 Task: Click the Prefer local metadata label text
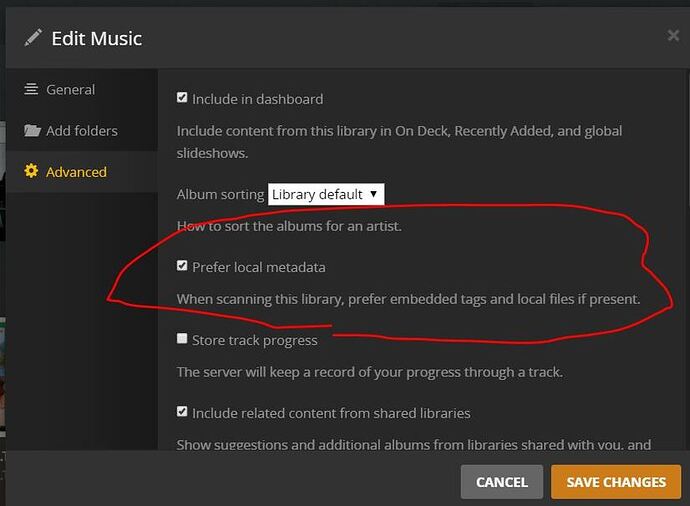click(x=258, y=267)
